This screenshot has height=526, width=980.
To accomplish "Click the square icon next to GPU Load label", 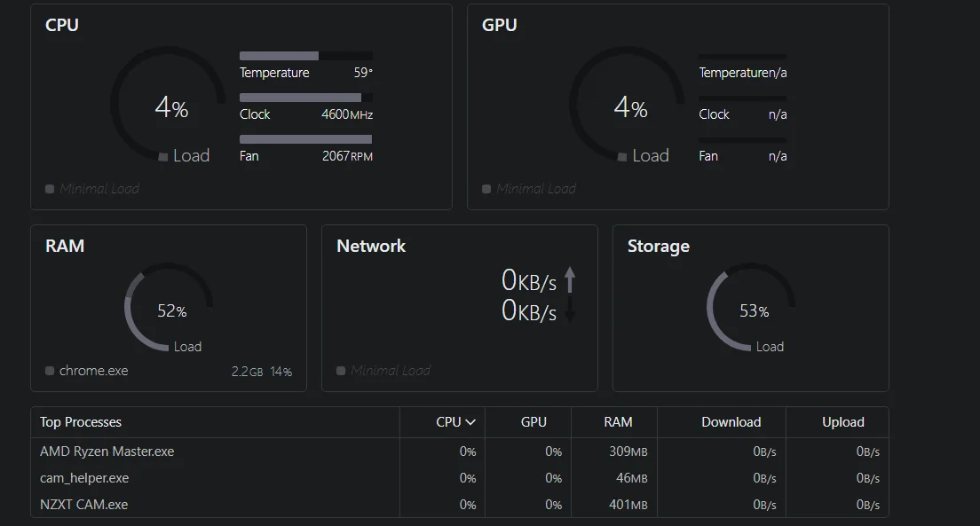I will (622, 157).
